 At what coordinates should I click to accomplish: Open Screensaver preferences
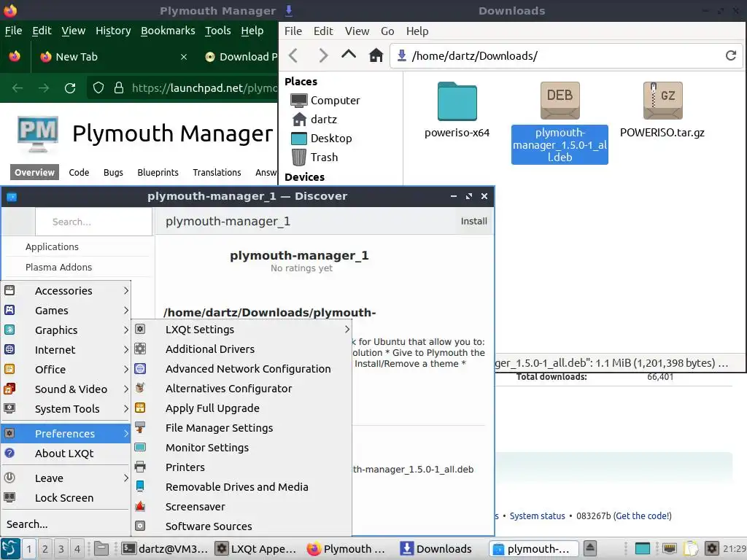tap(241, 507)
